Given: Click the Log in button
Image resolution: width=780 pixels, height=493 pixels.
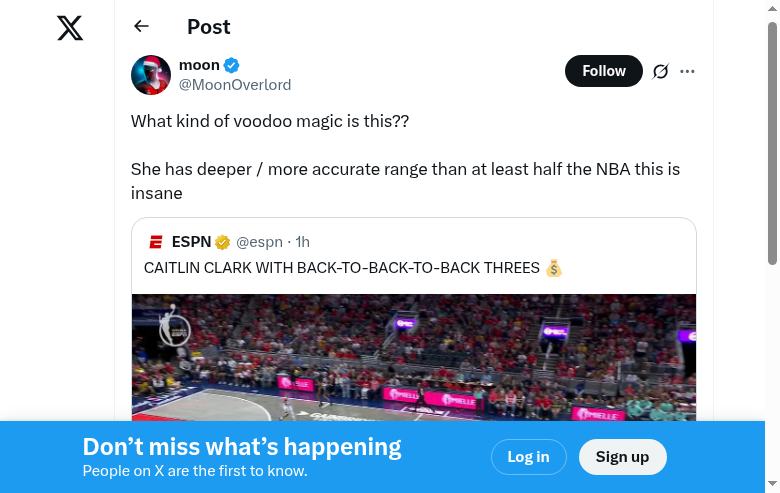Looking at the screenshot, I should (528, 457).
